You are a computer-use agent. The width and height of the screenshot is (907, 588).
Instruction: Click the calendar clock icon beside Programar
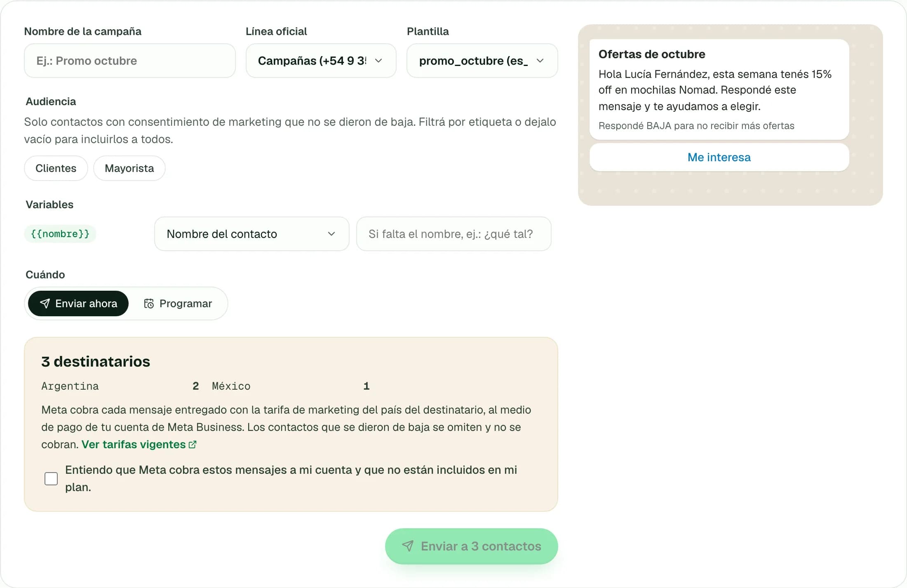[x=149, y=303]
